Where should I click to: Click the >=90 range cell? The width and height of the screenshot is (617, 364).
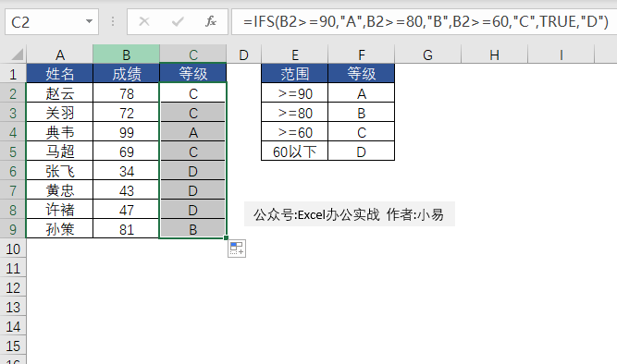[x=295, y=93]
